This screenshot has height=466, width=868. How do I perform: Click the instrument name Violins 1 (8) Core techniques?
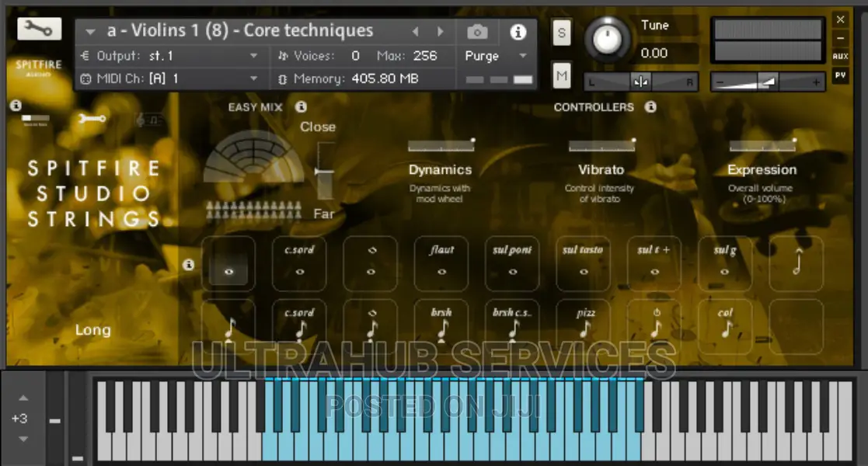pos(240,30)
